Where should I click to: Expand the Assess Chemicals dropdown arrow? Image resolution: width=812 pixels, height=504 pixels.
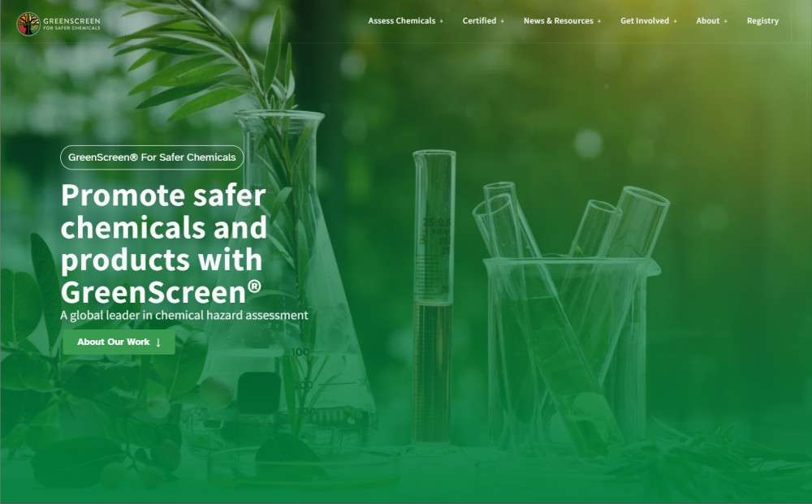click(x=441, y=21)
